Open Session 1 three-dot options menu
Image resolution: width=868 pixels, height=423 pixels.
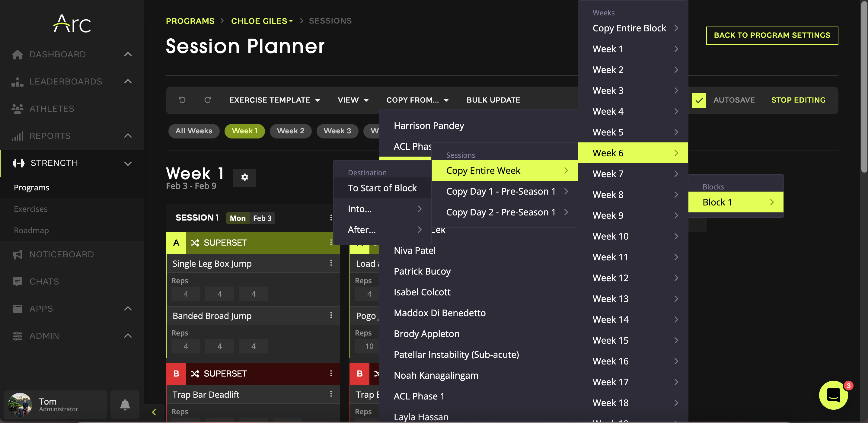point(331,218)
